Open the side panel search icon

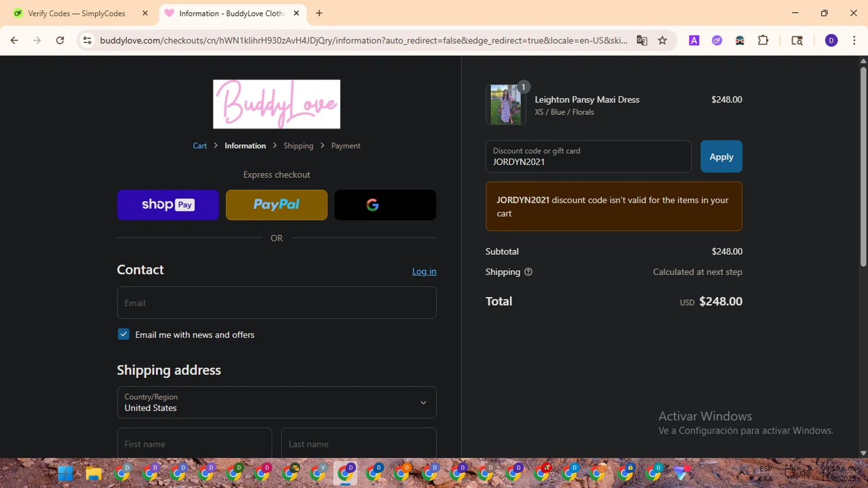(797, 41)
